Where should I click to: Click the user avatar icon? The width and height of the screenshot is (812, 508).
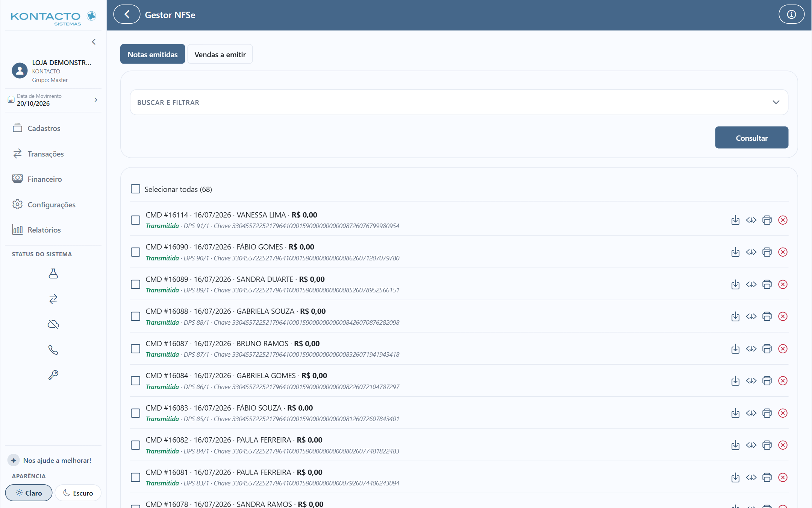[20, 70]
